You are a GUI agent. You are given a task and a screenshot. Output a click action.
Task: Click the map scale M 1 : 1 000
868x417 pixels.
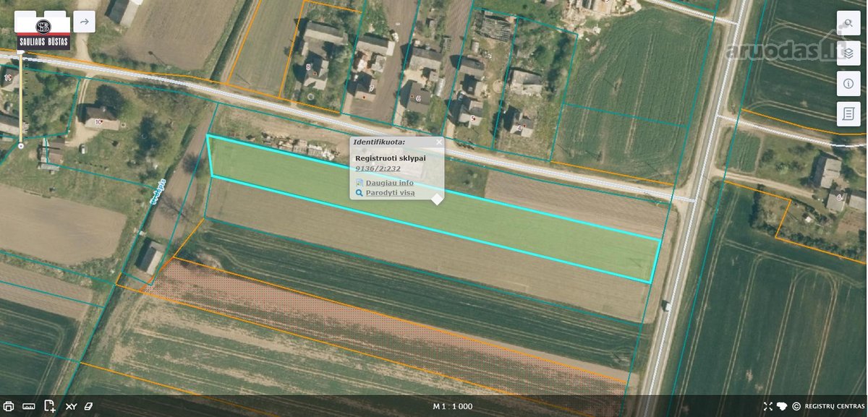tap(453, 407)
